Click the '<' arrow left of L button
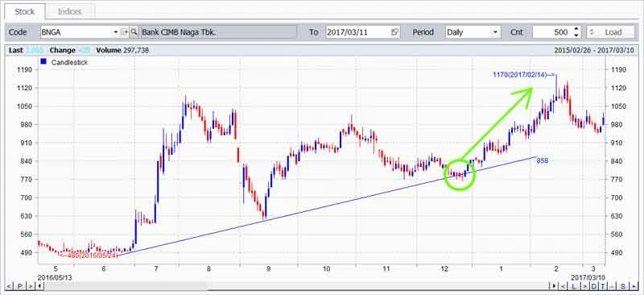This screenshot has height=295, width=644. (x=563, y=286)
